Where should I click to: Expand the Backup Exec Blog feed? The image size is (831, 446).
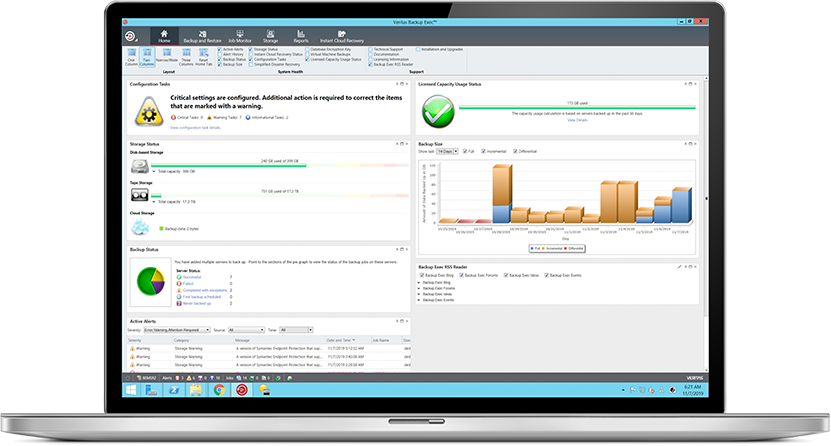click(419, 283)
